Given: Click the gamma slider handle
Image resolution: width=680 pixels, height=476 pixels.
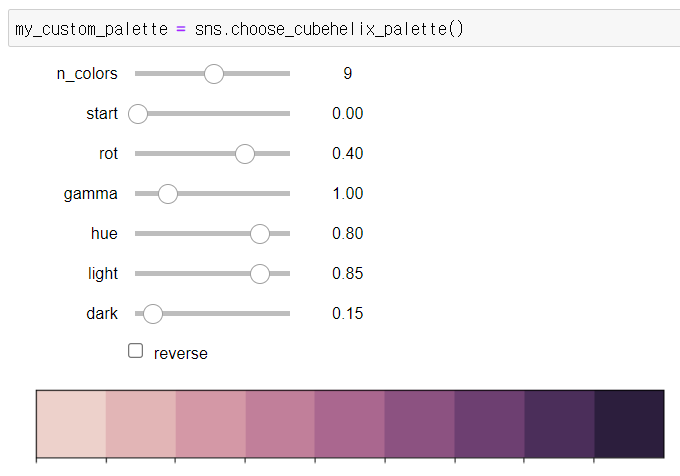Looking at the screenshot, I should [168, 194].
